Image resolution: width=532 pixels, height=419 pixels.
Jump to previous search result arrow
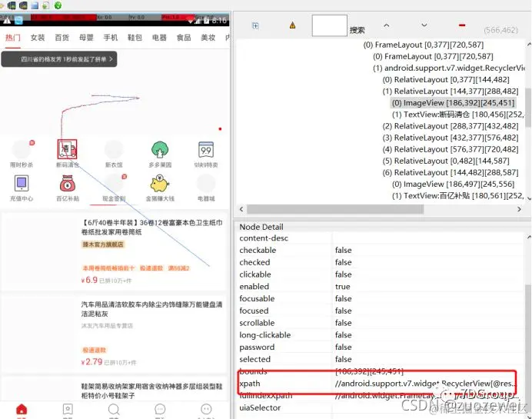[x=387, y=25]
